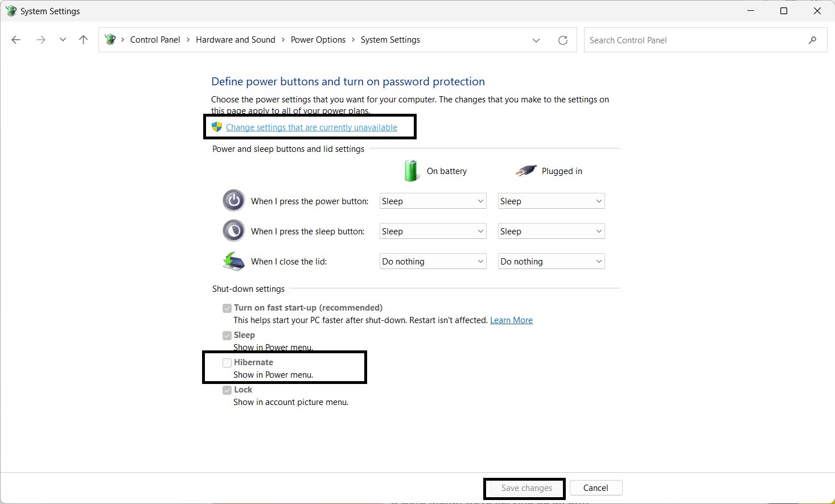This screenshot has height=504, width=835.
Task: Toggle Turn on fast start-up checkbox
Action: (227, 308)
